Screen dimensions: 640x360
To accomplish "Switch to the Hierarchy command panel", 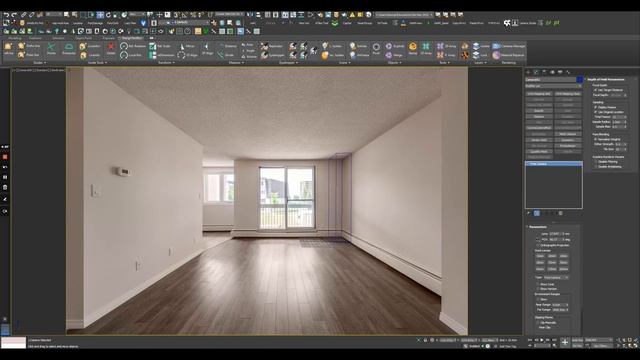I will coord(544,72).
